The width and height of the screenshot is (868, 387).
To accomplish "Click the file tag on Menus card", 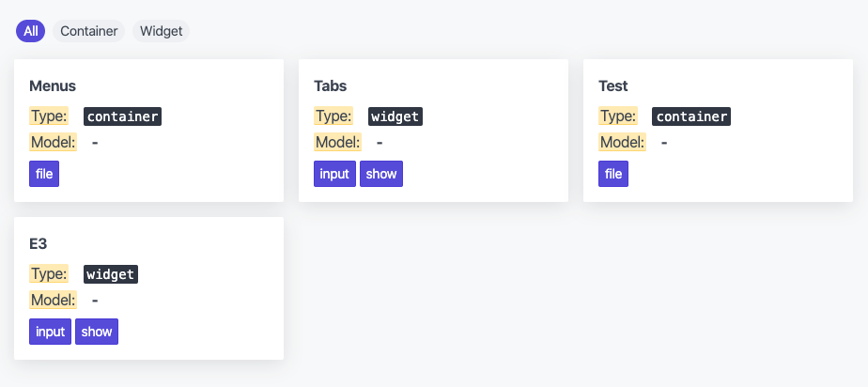I will point(44,174).
